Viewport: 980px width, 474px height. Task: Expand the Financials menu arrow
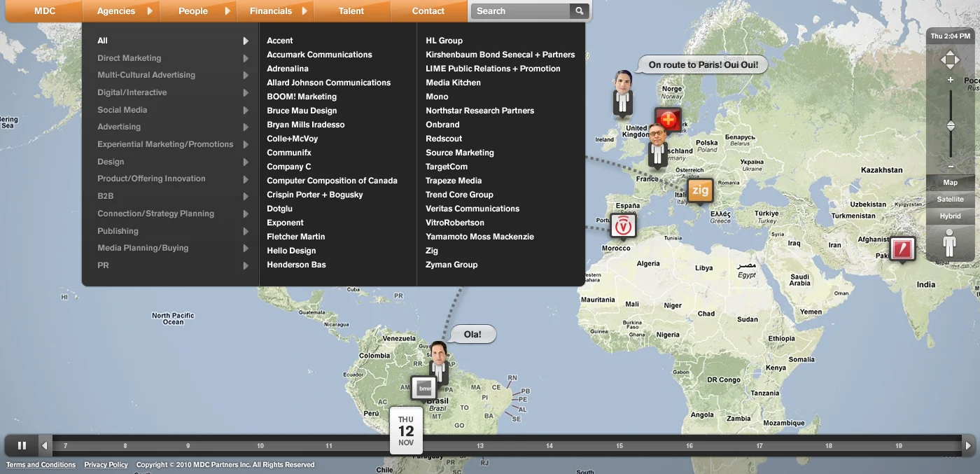304,11
